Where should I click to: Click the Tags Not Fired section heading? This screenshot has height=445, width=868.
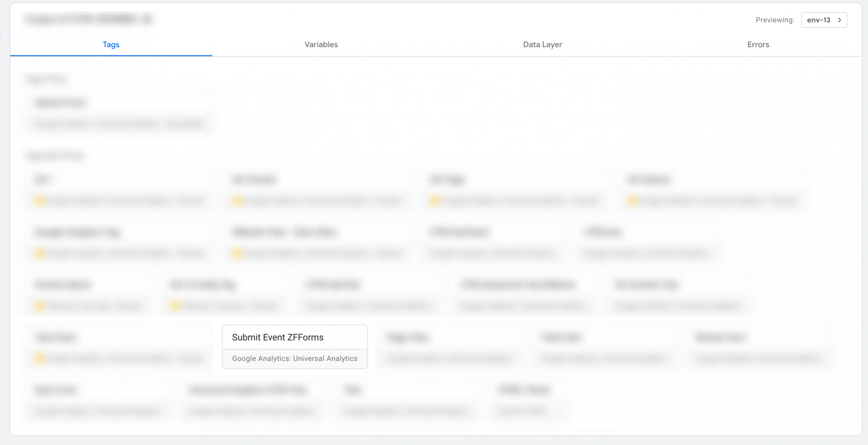point(55,156)
